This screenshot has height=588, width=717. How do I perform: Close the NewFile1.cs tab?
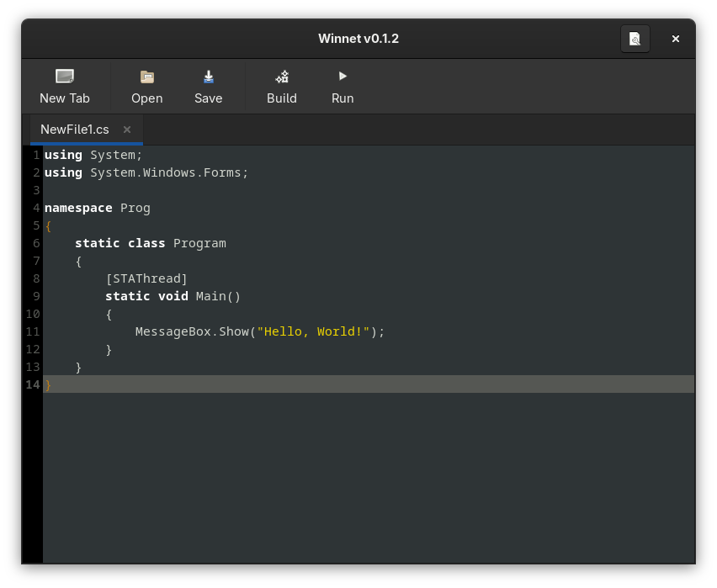pos(127,130)
